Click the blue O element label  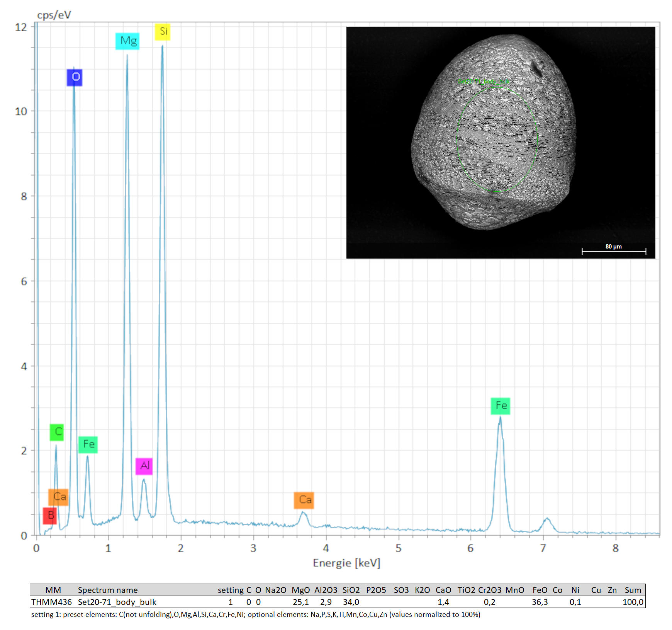click(75, 77)
